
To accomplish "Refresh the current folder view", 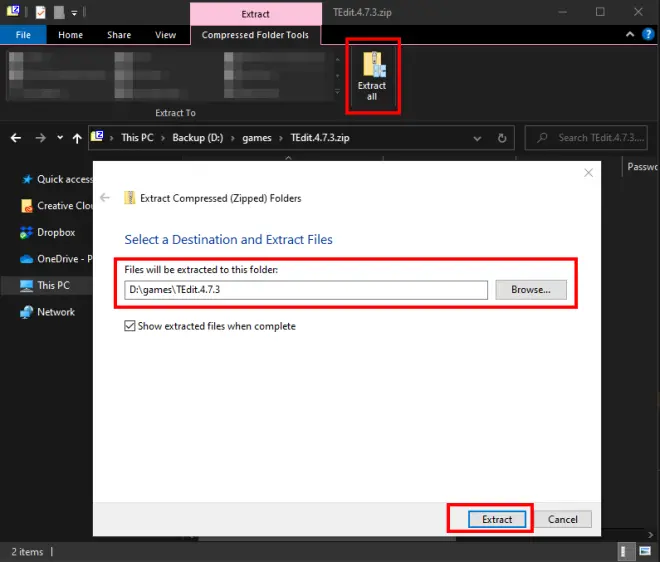I will [x=502, y=138].
